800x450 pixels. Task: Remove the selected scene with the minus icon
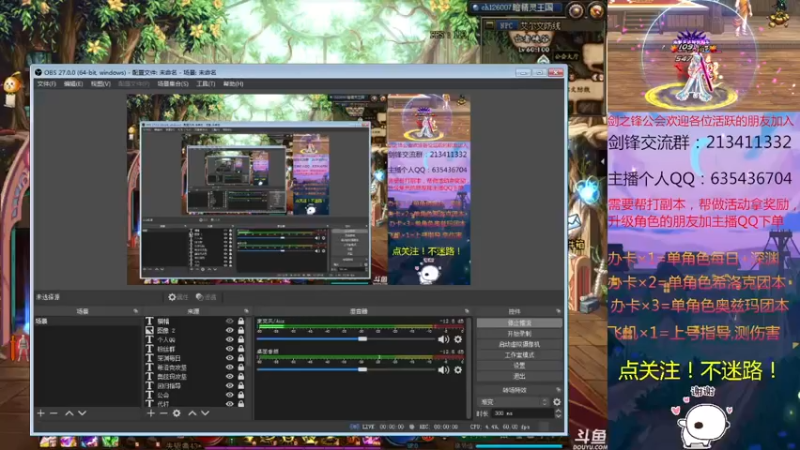click(x=54, y=413)
